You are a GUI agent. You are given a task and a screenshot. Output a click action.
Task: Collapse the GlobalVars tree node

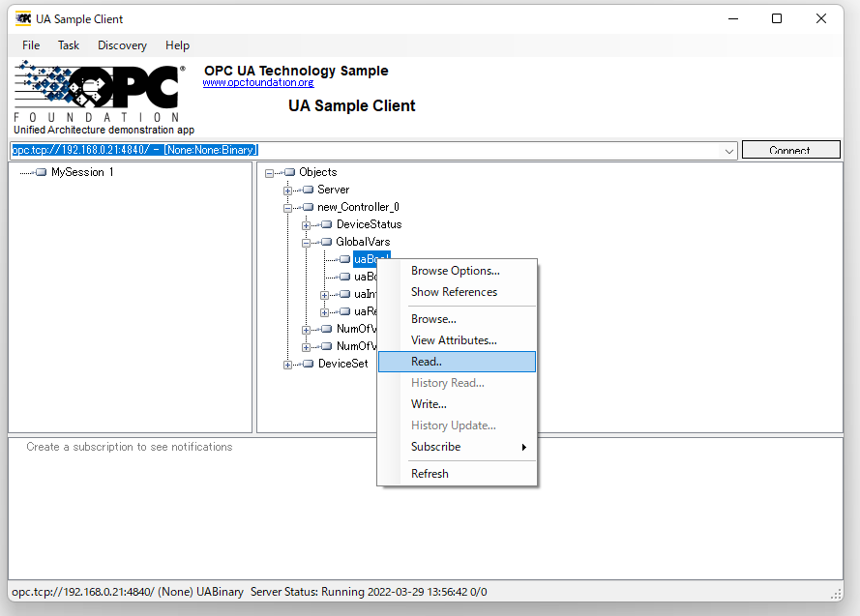pyautogui.click(x=306, y=242)
